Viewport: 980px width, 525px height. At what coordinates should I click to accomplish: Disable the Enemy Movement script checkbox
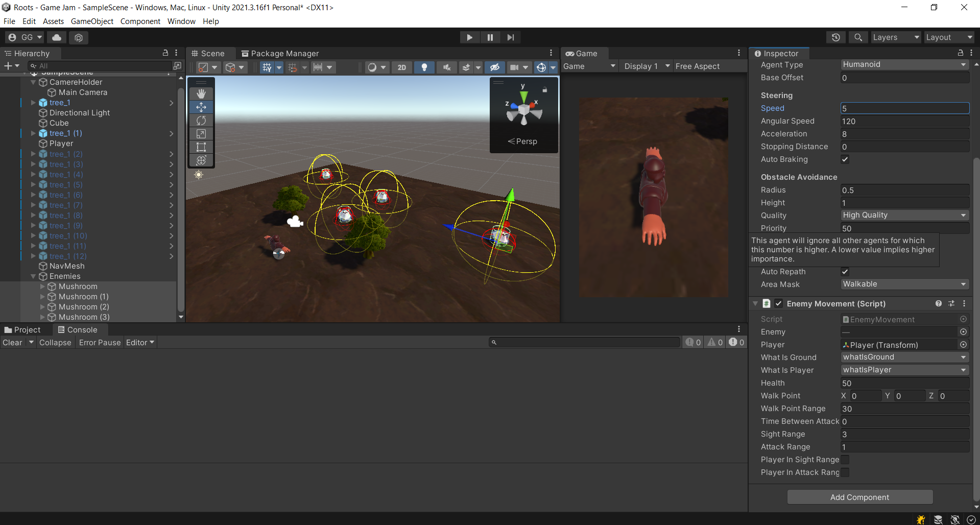coord(779,303)
